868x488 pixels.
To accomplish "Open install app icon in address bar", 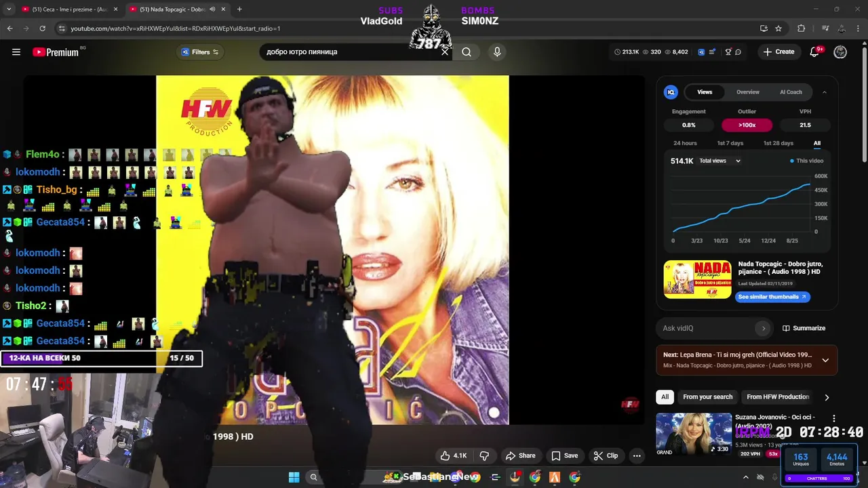I will tap(764, 28).
